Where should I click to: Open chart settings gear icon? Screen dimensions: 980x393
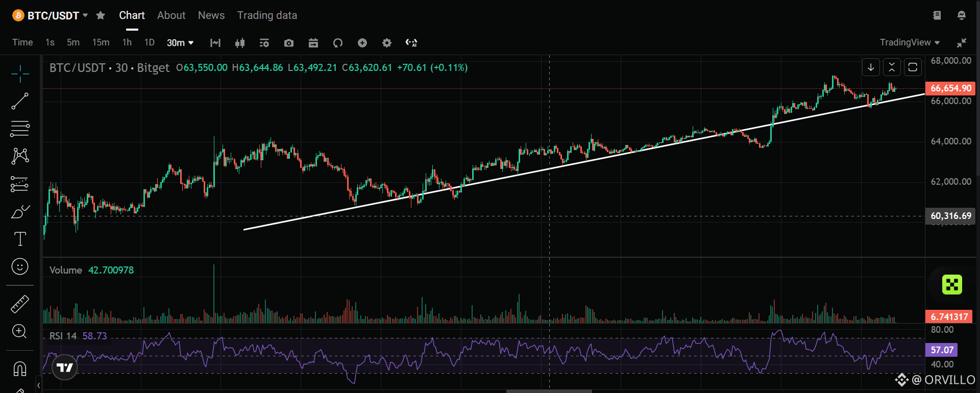point(387,43)
